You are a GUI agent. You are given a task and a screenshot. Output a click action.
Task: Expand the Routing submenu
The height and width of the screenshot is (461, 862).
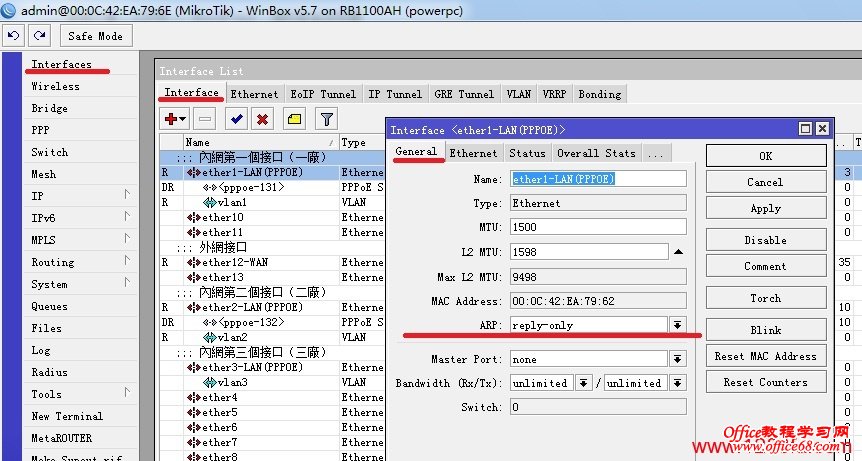(x=127, y=260)
